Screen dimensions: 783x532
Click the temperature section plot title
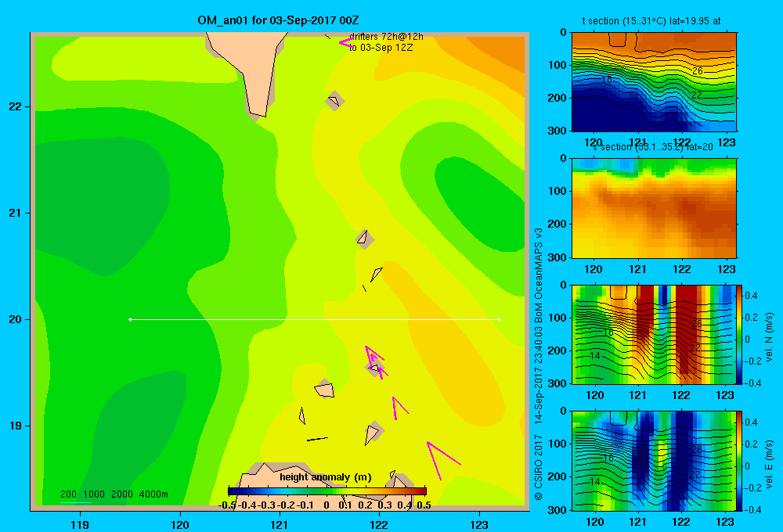point(651,21)
